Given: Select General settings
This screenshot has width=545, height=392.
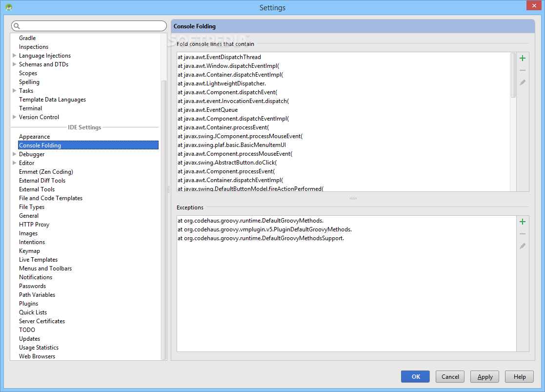Looking at the screenshot, I should click(29, 216).
